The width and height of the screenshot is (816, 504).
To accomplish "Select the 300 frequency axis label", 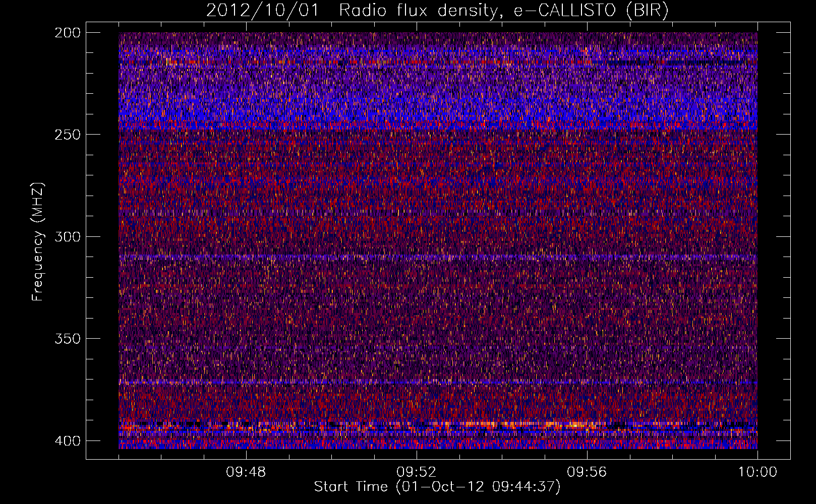I will [x=67, y=236].
